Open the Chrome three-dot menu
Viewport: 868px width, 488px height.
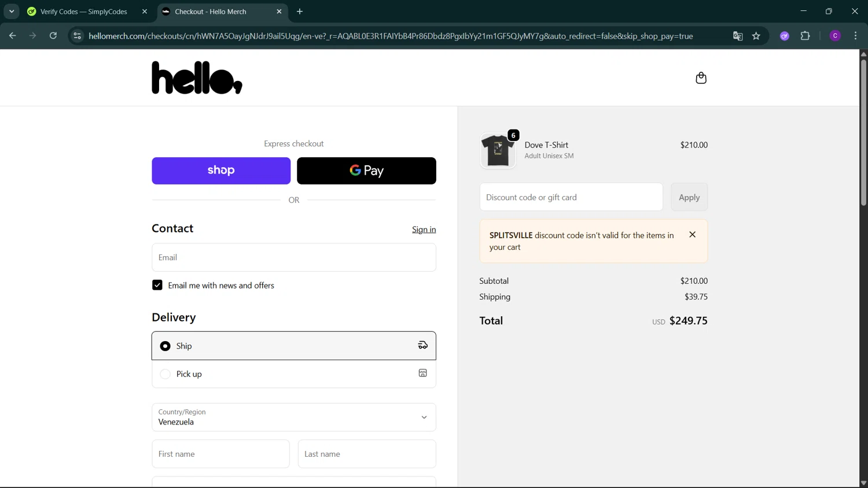pos(855,36)
